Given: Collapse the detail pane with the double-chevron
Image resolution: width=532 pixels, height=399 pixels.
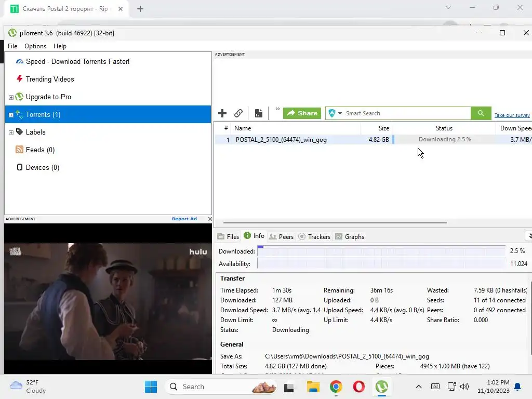Looking at the screenshot, I should (x=529, y=235).
